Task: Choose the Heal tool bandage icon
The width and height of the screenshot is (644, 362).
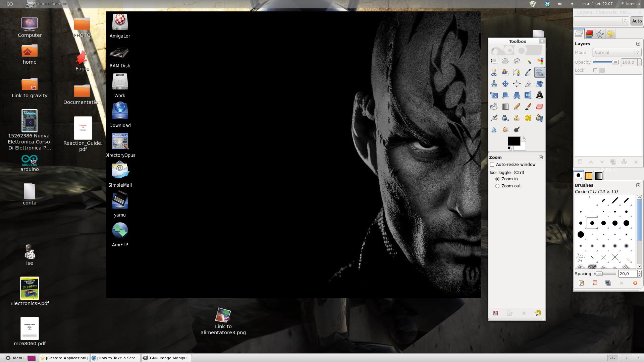Action: tap(528, 118)
